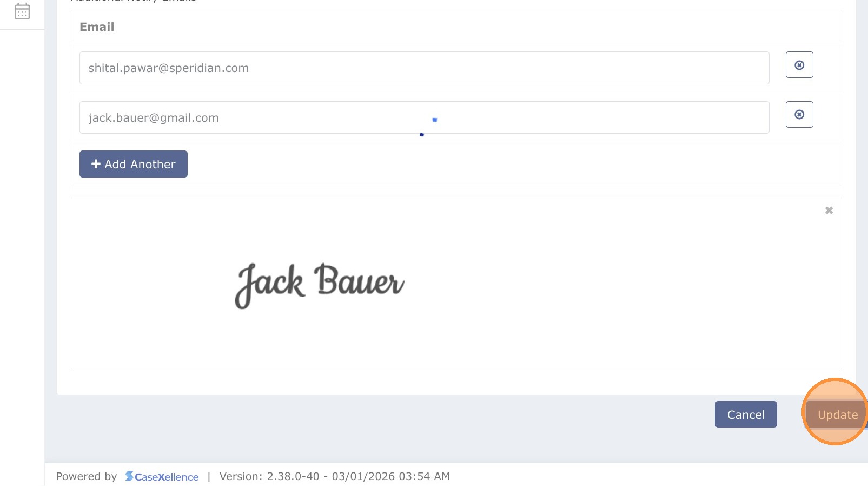Click the Cancel button
The height and width of the screenshot is (486, 868).
point(746,415)
